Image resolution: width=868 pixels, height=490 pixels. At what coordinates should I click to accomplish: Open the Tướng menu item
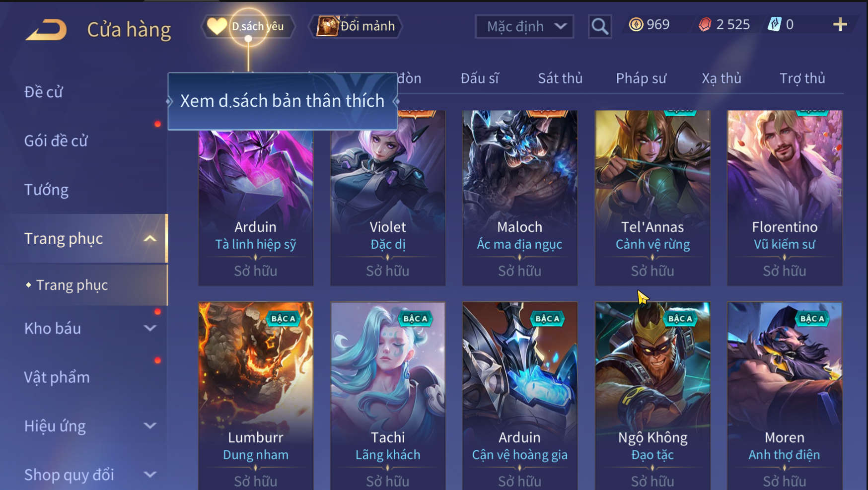tap(46, 190)
